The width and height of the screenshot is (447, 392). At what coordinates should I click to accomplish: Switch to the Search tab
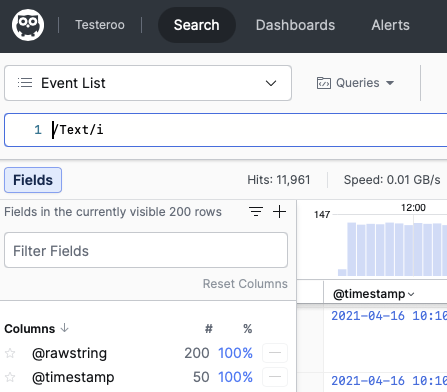[197, 25]
